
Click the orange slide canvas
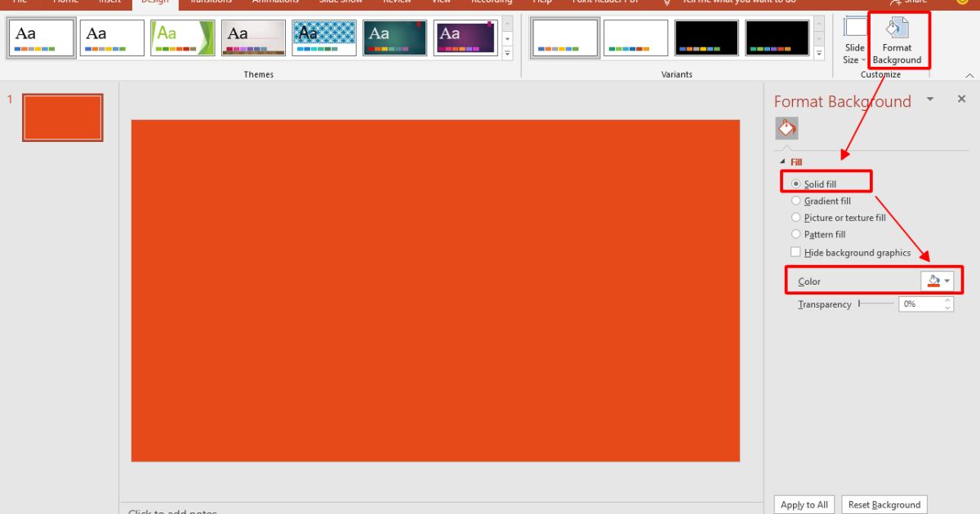(435, 290)
